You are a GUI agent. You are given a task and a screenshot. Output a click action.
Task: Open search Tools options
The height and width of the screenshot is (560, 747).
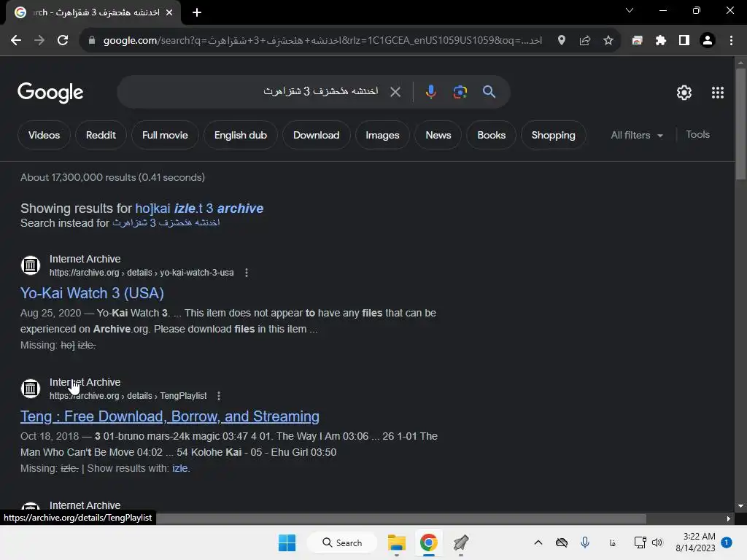pos(697,135)
